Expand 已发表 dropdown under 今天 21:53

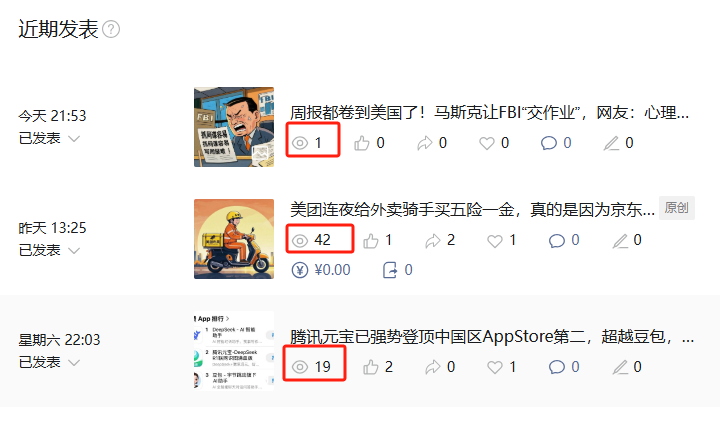point(74,139)
